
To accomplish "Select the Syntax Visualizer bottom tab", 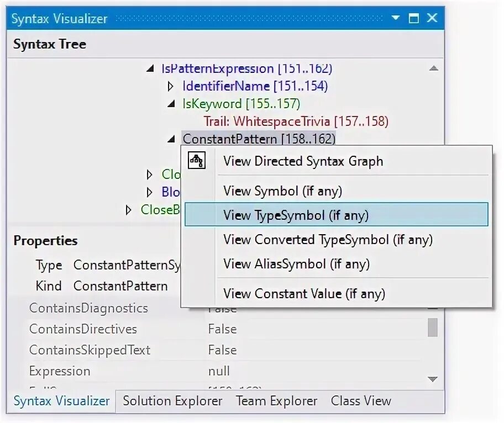I will [x=61, y=401].
